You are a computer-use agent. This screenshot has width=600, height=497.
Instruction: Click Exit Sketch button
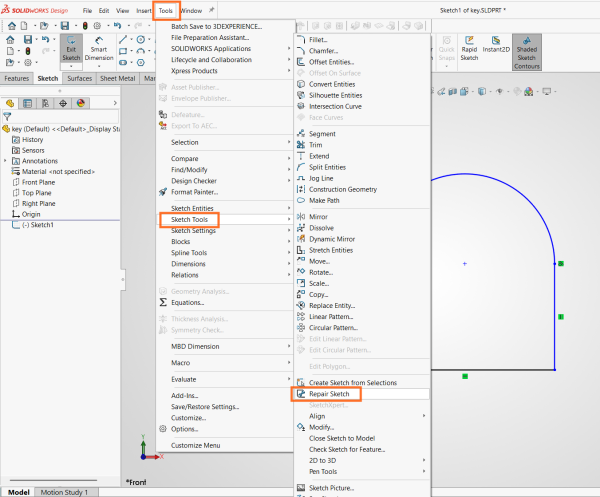71,49
